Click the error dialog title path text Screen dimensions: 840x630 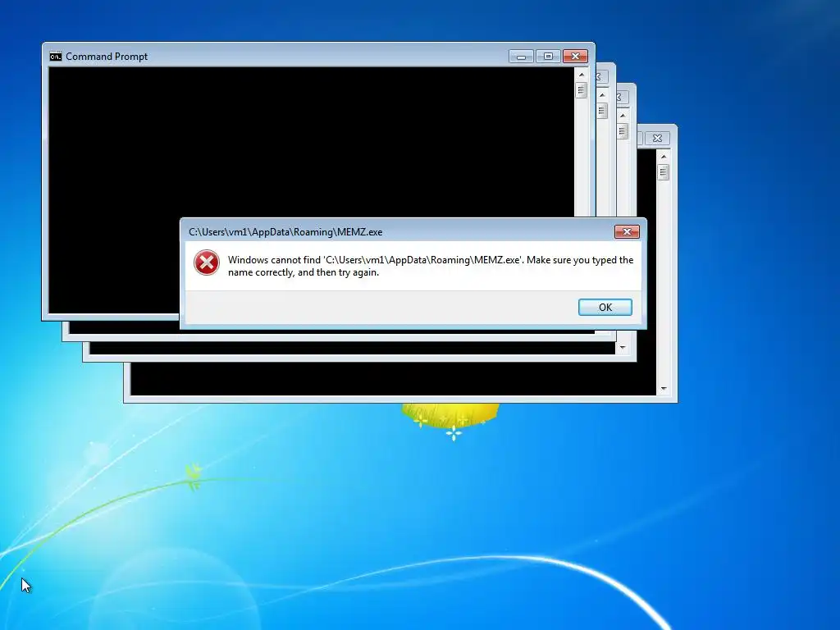point(285,232)
